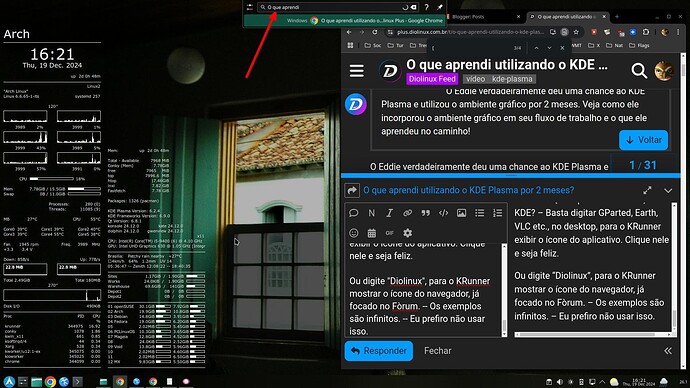Select the Google Chrome window result in KRunner
Image resolution: width=690 pixels, height=388 pixels.
345,20
